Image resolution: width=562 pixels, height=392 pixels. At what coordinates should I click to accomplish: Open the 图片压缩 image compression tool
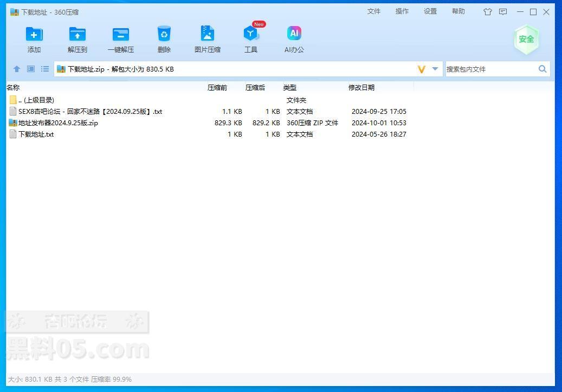click(207, 34)
